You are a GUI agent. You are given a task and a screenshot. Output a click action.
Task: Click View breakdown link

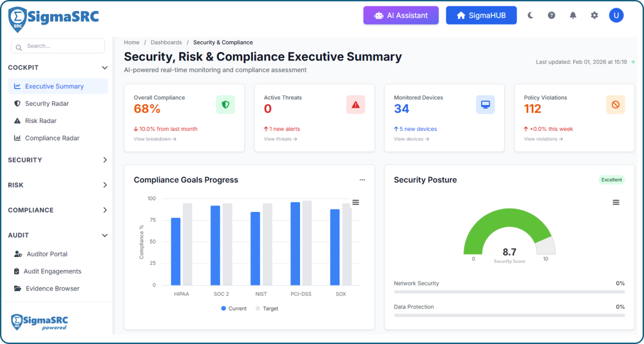[x=155, y=139]
